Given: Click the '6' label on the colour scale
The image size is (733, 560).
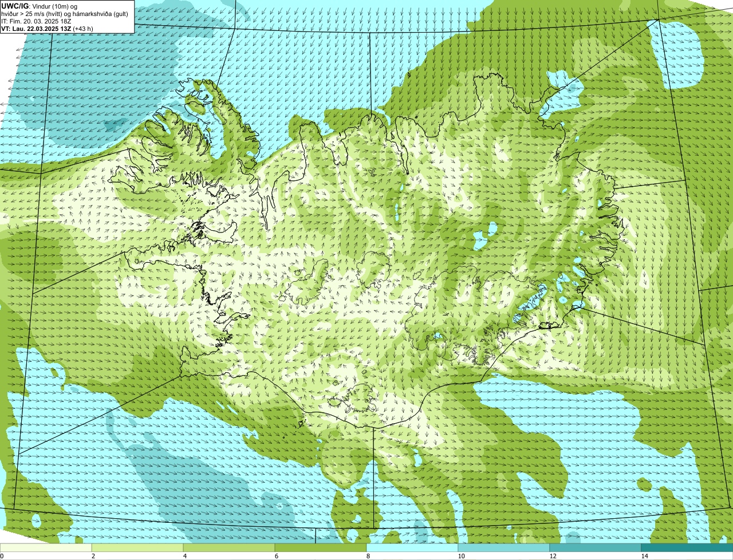Looking at the screenshot, I should (x=276, y=556).
